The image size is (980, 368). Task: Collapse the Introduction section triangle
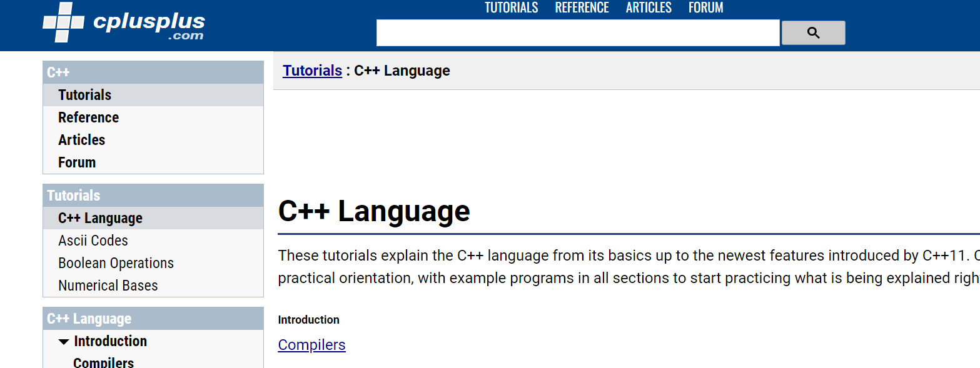(63, 342)
